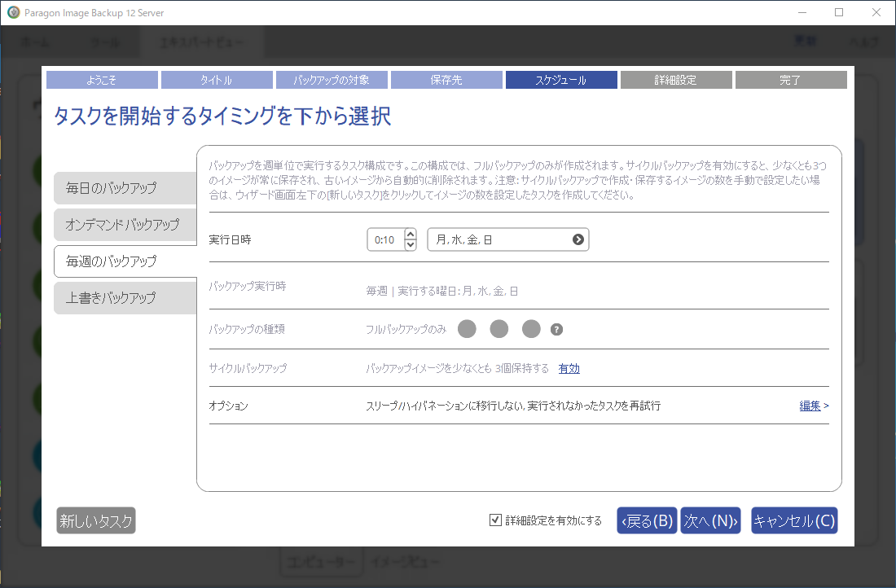
Task: Open 編集 link for options
Action: (810, 406)
